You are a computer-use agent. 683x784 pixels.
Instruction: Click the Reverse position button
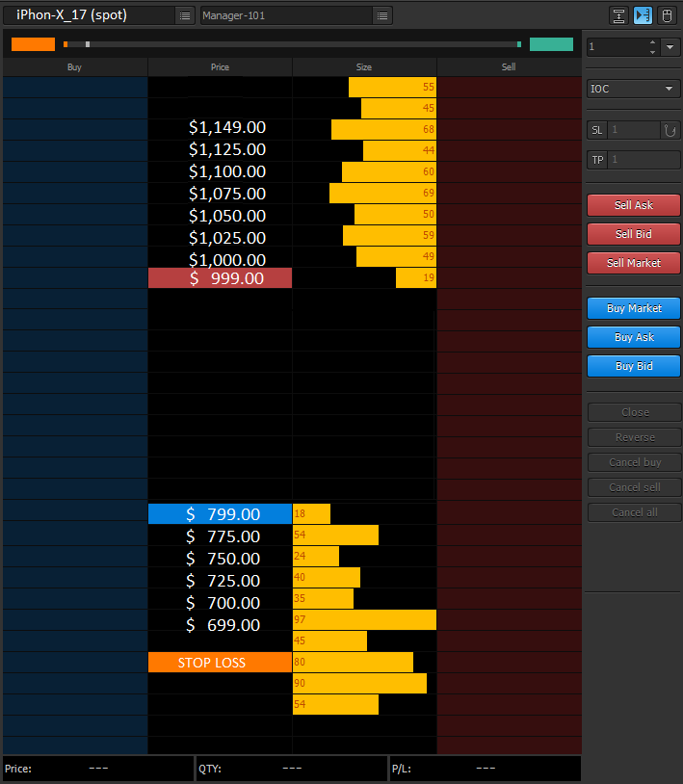635,437
